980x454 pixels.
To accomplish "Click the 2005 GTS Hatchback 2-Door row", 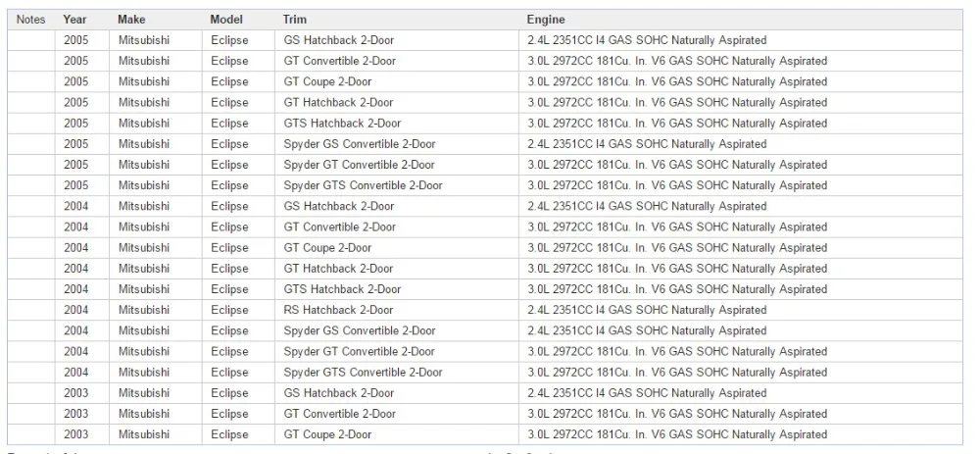I will point(486,124).
